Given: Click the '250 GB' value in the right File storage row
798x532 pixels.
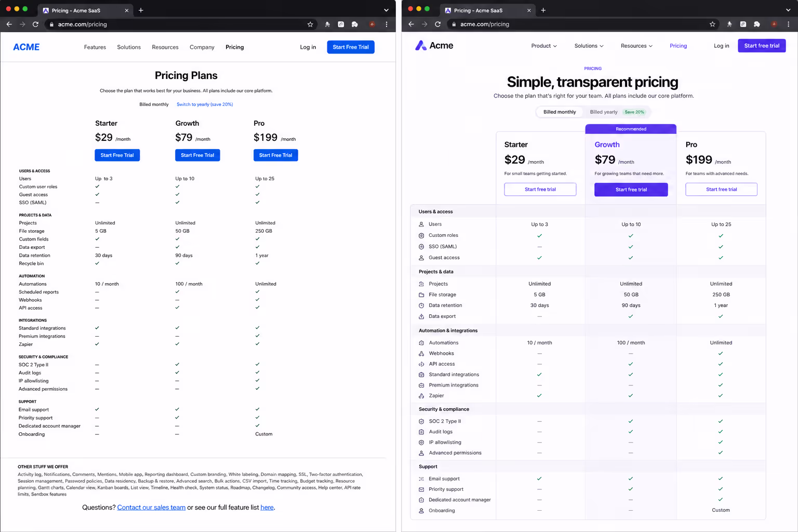Looking at the screenshot, I should click(x=721, y=295).
